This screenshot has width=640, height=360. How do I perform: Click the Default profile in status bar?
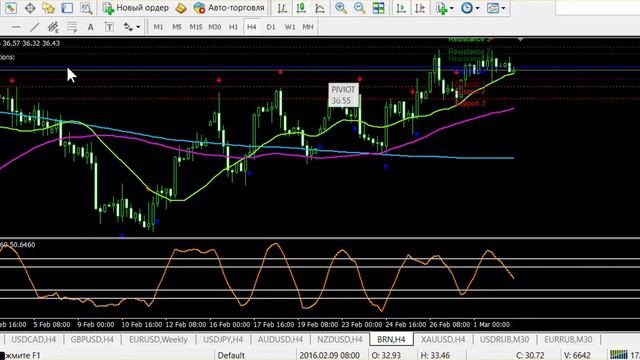tap(231, 355)
